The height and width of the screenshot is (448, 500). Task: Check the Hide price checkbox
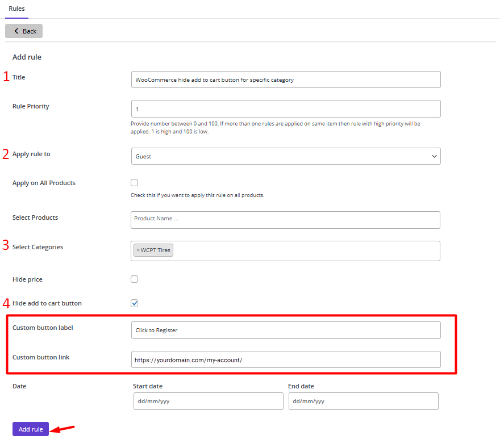click(134, 279)
